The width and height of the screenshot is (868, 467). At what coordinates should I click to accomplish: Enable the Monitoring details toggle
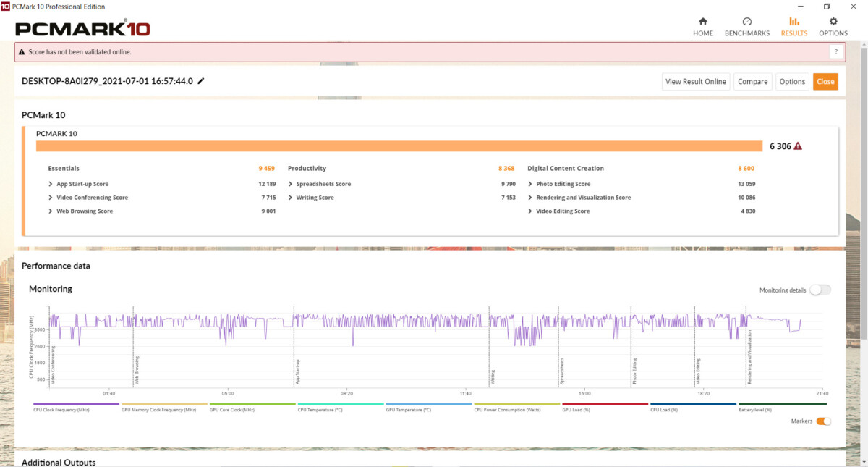coord(820,290)
